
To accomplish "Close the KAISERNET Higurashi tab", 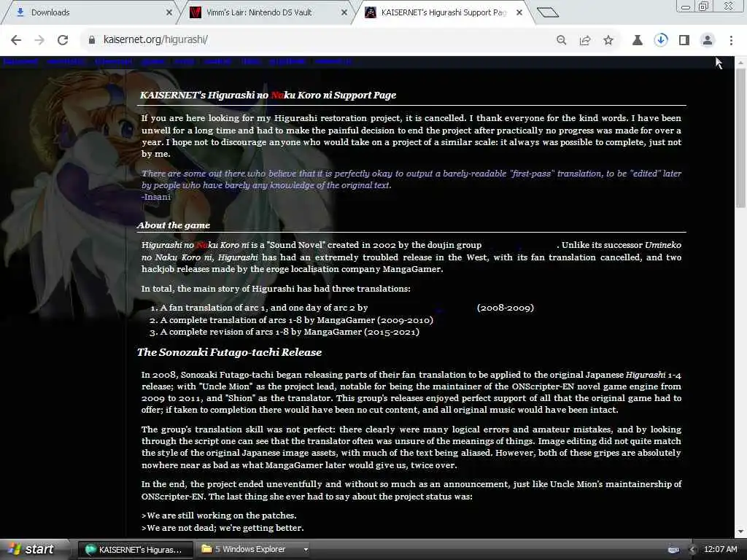I will 519,12.
